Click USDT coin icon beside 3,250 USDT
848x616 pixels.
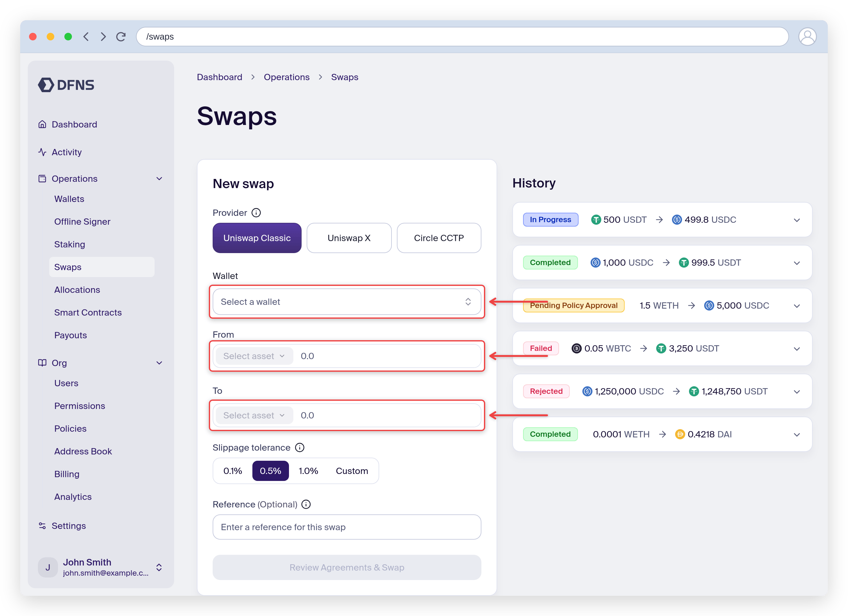(661, 349)
